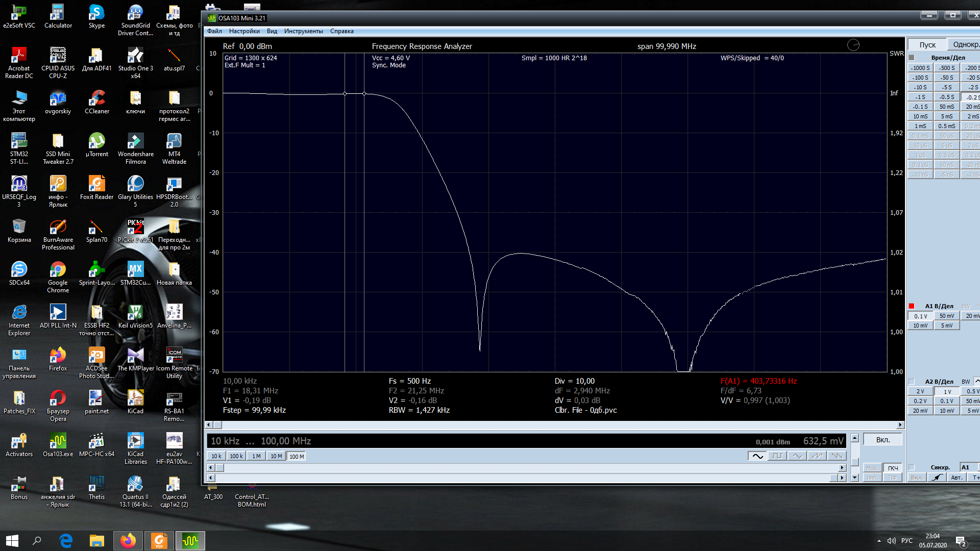Click the trigger edge slope icon

(937, 478)
